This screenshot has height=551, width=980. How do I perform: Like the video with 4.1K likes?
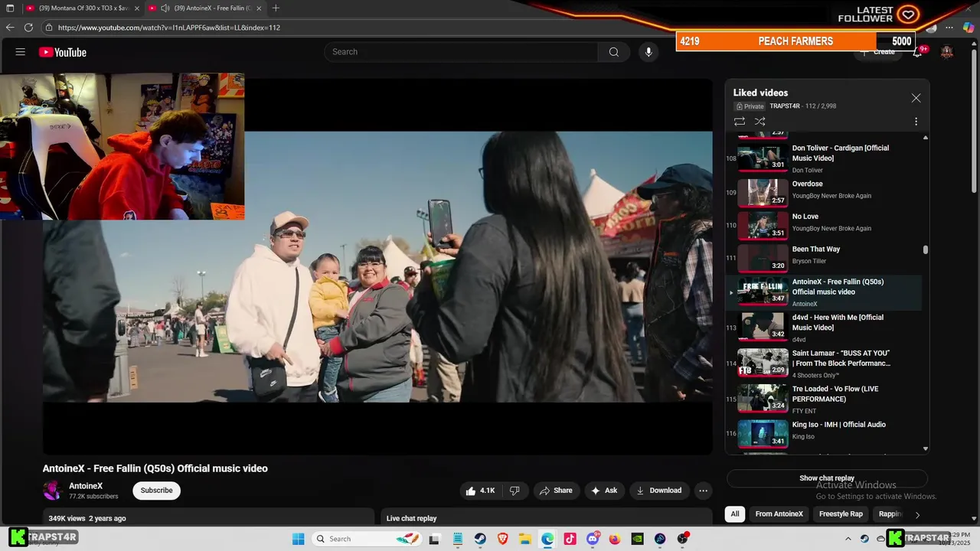(480, 491)
